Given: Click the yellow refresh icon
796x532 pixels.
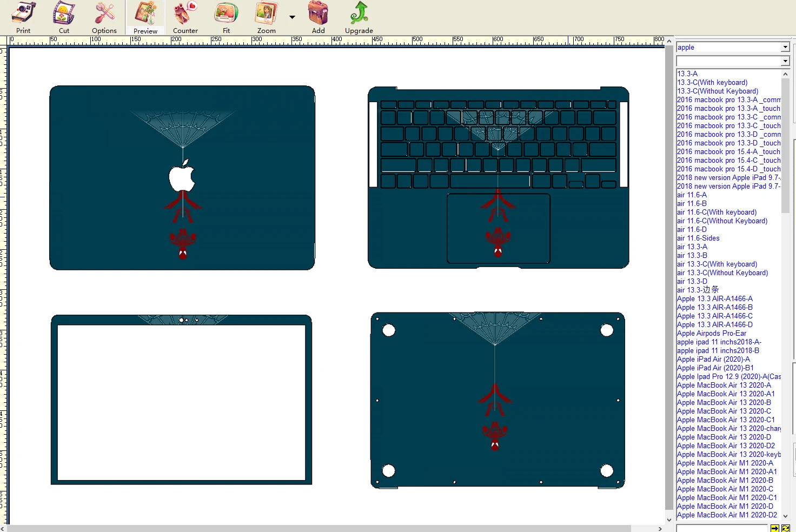Looking at the screenshot, I should (786, 528).
